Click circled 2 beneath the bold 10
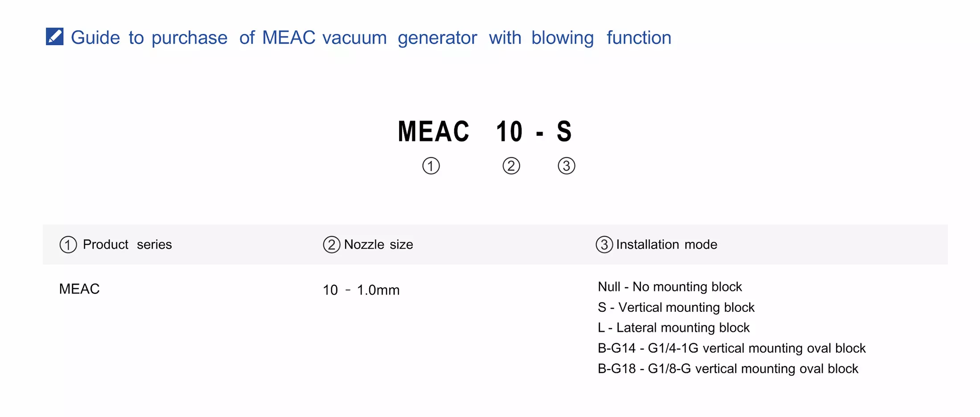This screenshot has width=980, height=417. pyautogui.click(x=511, y=166)
